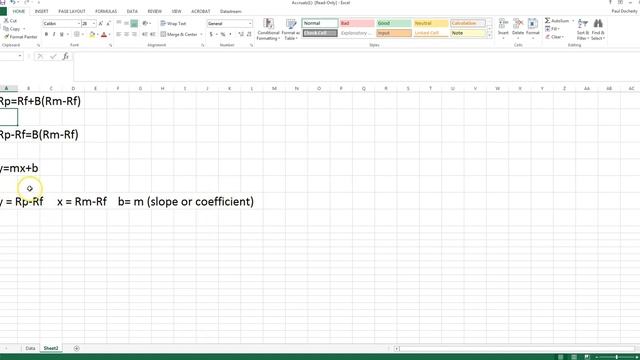Screen dimensions: 640x360
Task: Open the General number format dropdown
Action: (250, 24)
